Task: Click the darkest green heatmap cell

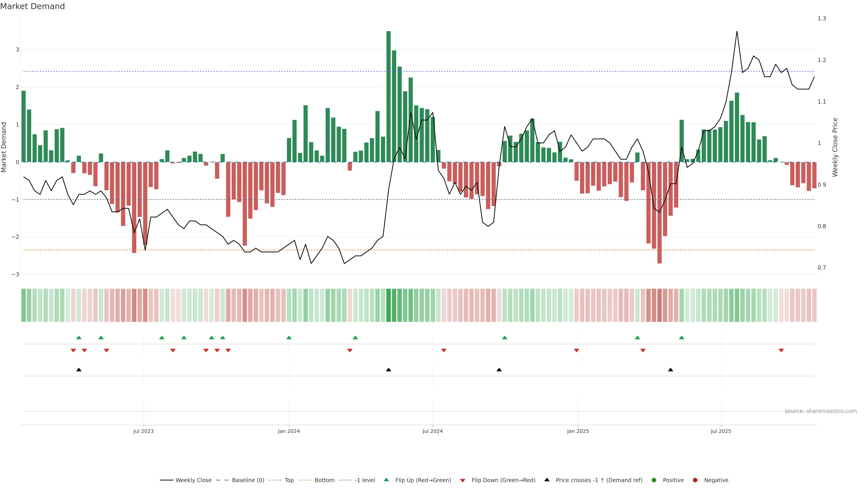Action: [x=389, y=305]
